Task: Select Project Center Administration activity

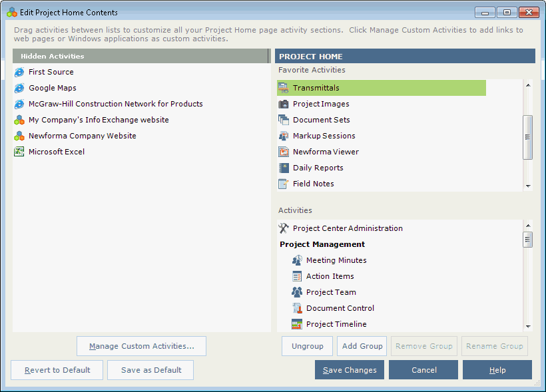Action: (348, 228)
